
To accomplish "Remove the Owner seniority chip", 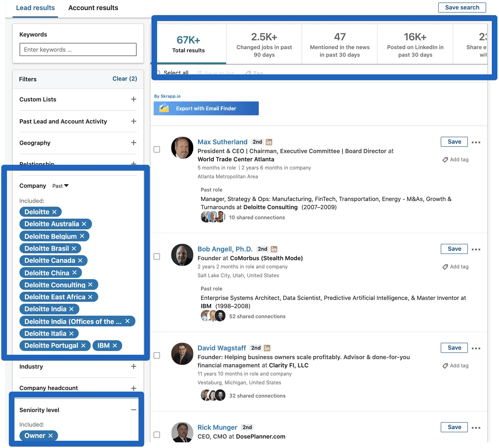I will click(50, 436).
